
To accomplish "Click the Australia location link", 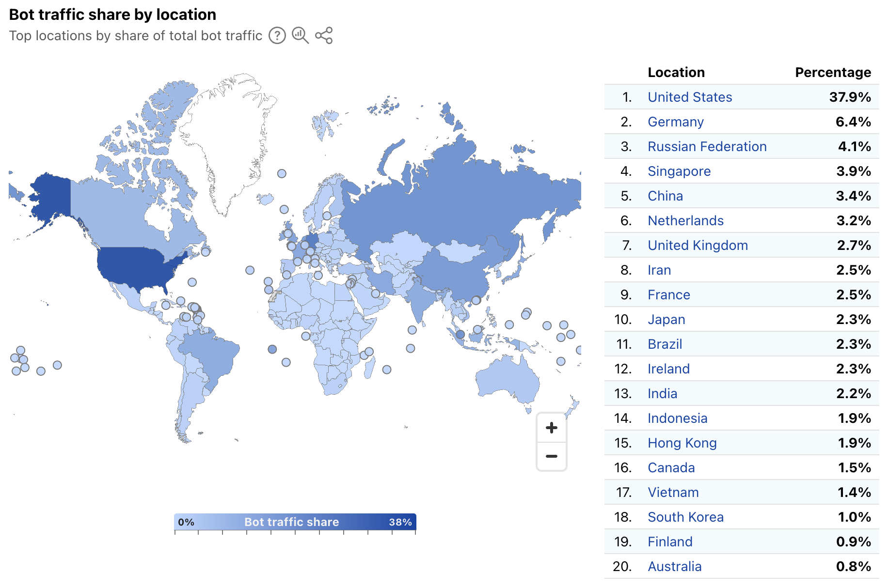I will pyautogui.click(x=674, y=567).
